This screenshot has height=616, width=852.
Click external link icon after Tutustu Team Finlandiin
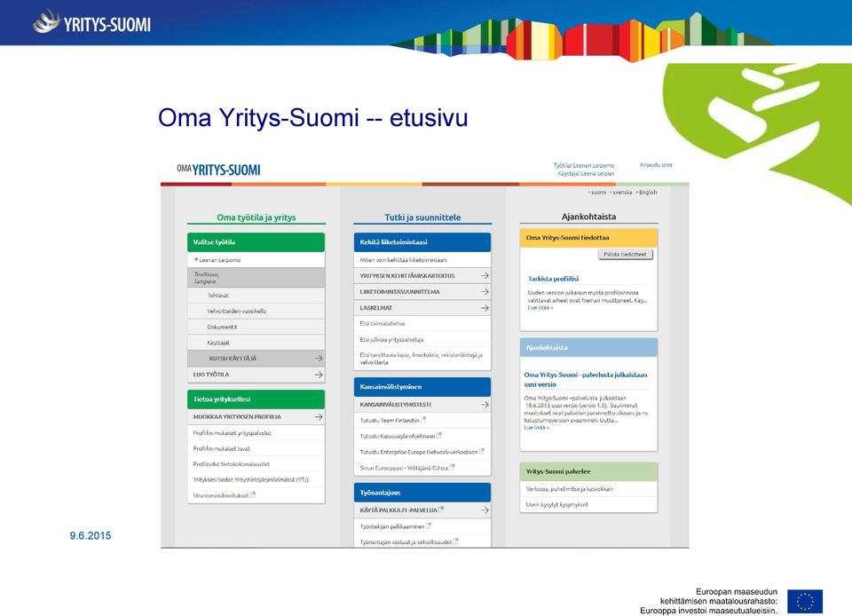(x=424, y=419)
